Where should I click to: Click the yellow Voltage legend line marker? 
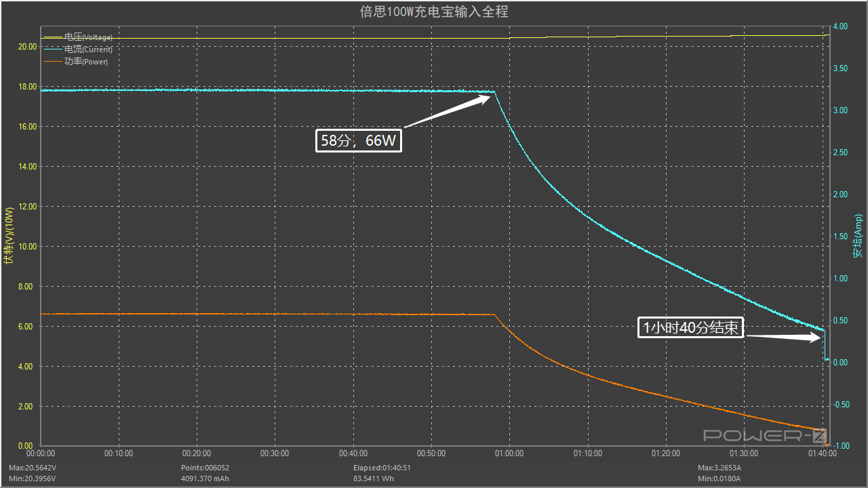[53, 37]
